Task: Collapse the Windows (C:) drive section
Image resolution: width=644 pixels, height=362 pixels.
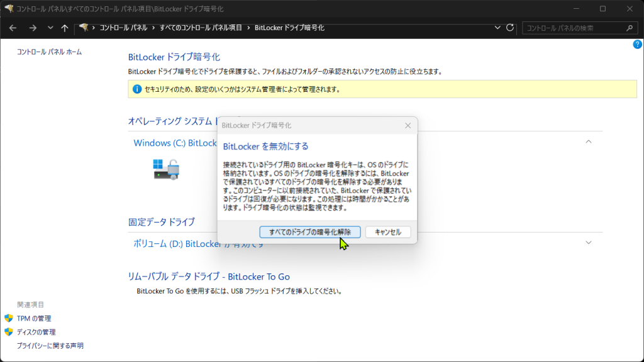Action: pos(589,142)
